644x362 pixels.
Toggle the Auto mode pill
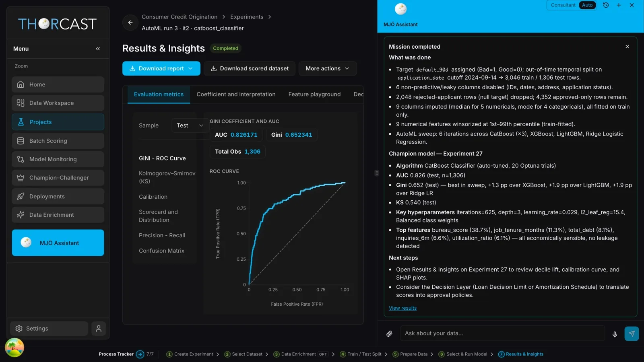(x=587, y=5)
